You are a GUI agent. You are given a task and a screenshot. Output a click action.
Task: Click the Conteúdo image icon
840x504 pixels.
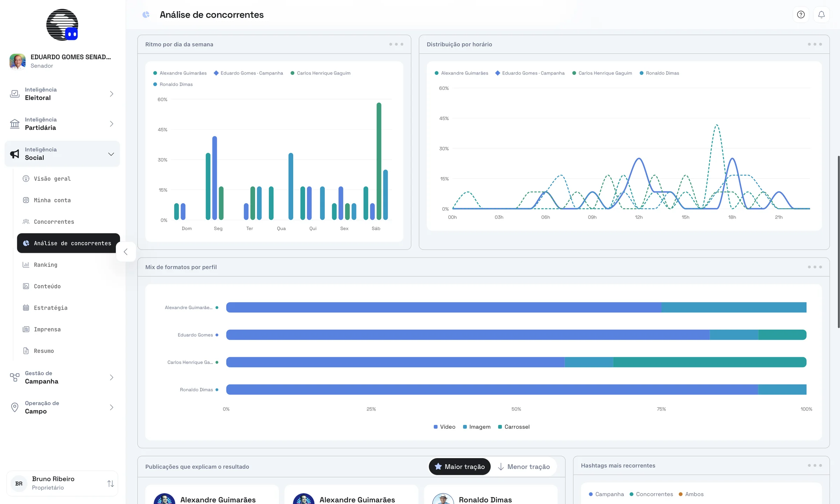coord(26,286)
